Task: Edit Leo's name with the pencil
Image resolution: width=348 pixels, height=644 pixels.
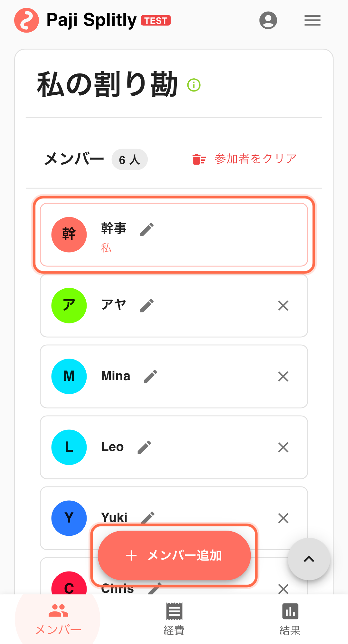Action: click(144, 447)
